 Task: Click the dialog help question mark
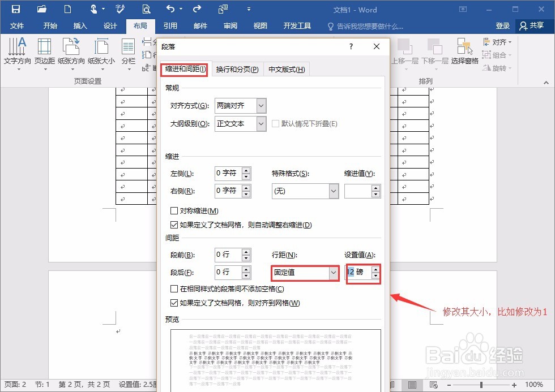point(351,47)
